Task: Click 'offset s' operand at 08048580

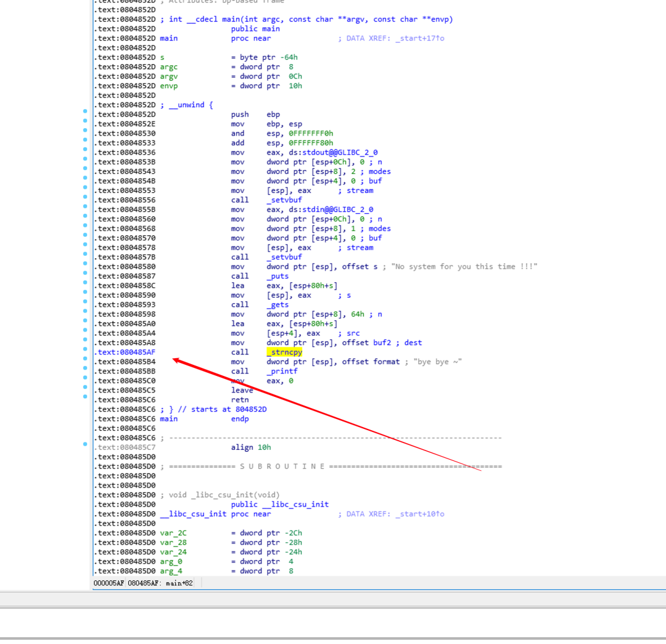Action: coord(360,267)
